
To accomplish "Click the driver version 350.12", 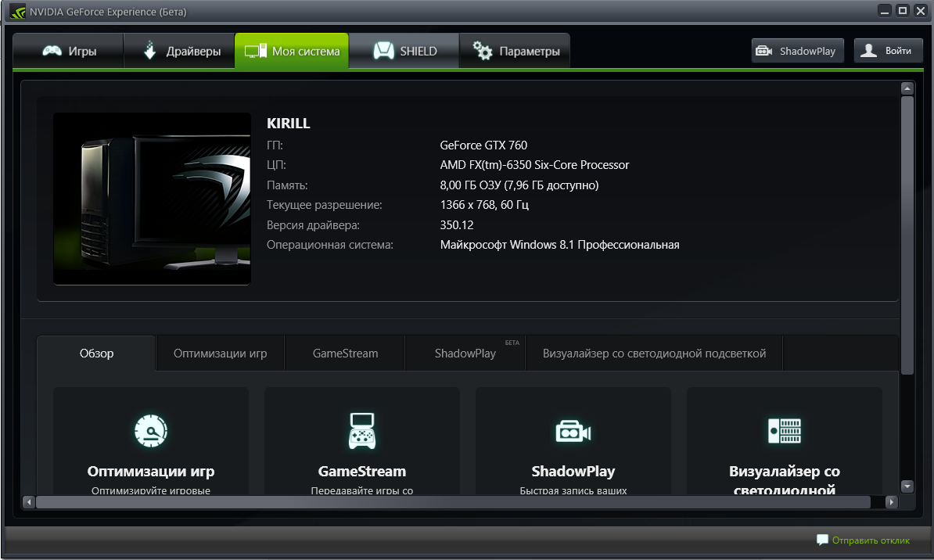I will point(457,225).
